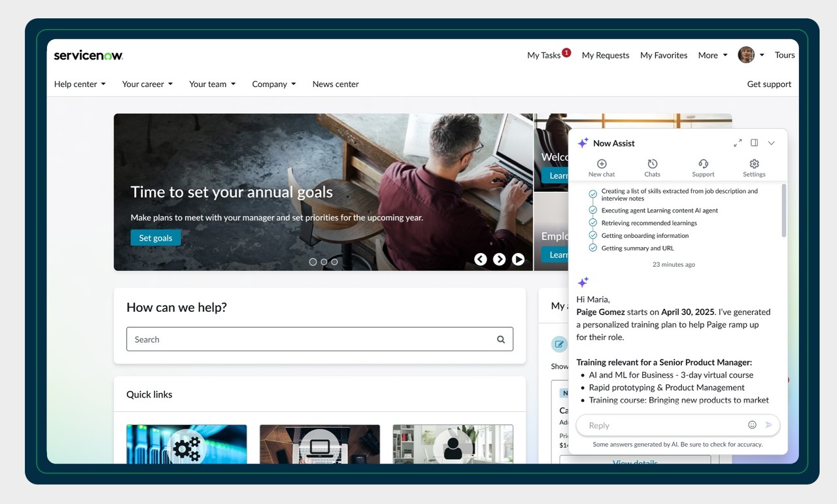The width and height of the screenshot is (837, 504).
Task: Open My Tasks from top navigation
Action: pos(544,56)
